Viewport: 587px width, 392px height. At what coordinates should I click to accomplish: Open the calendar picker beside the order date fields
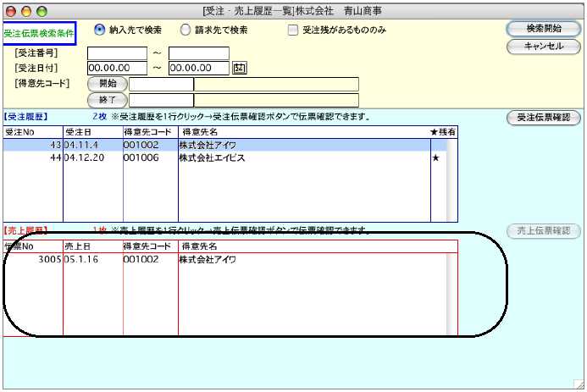(x=240, y=69)
